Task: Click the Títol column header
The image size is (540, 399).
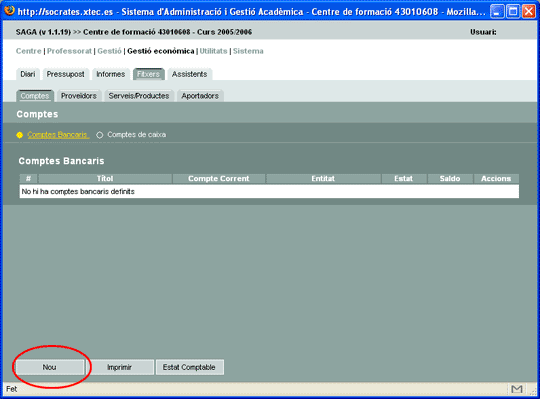Action: tap(105, 179)
